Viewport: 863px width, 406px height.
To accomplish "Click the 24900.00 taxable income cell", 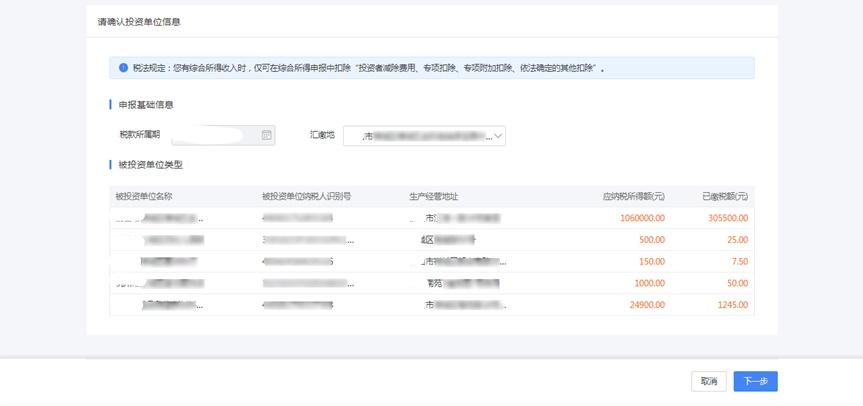I will (x=648, y=305).
